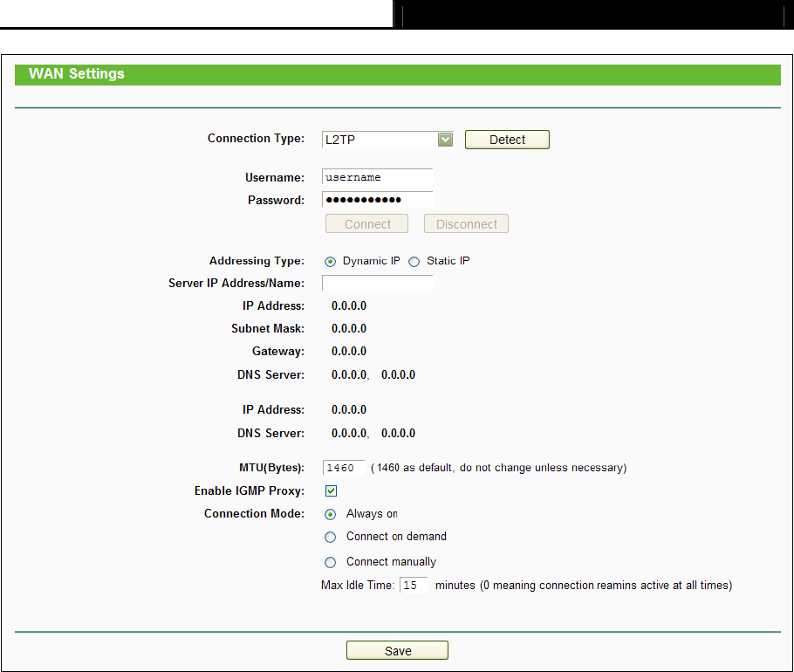Click the Subnet Mask value
Image resolution: width=794 pixels, height=672 pixels.
pos(349,329)
